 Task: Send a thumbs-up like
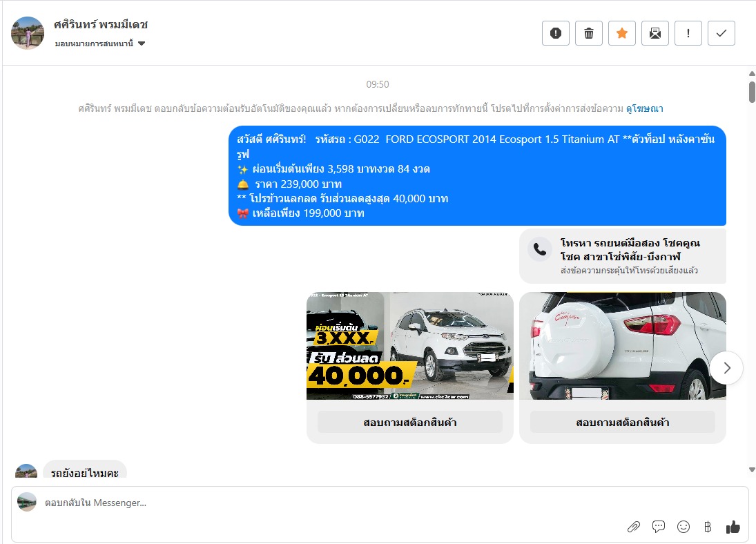tap(733, 527)
